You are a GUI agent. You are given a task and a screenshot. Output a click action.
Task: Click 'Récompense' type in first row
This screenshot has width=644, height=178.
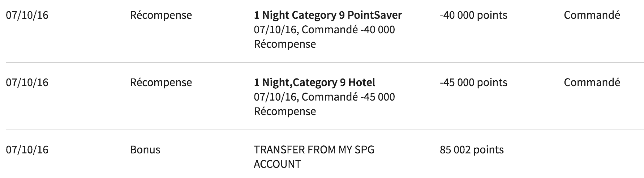click(161, 15)
